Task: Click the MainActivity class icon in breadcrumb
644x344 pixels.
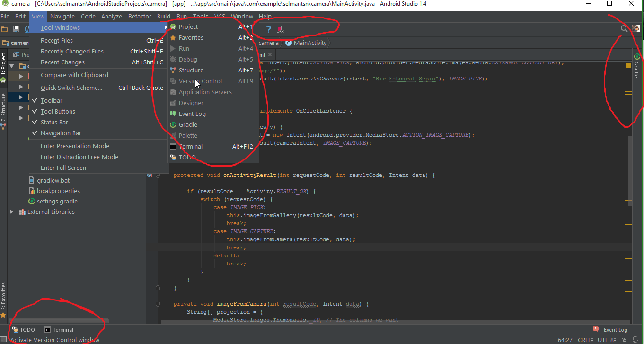Action: coord(288,43)
